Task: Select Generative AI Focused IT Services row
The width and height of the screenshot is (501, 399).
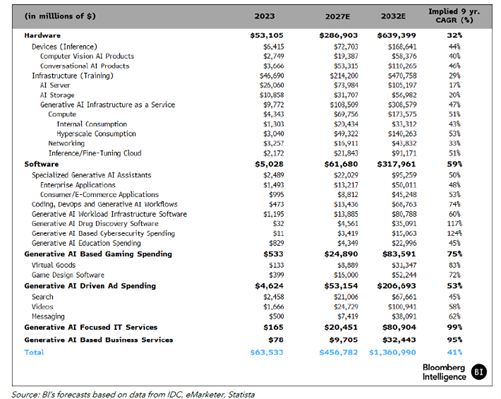Action: [x=252, y=327]
